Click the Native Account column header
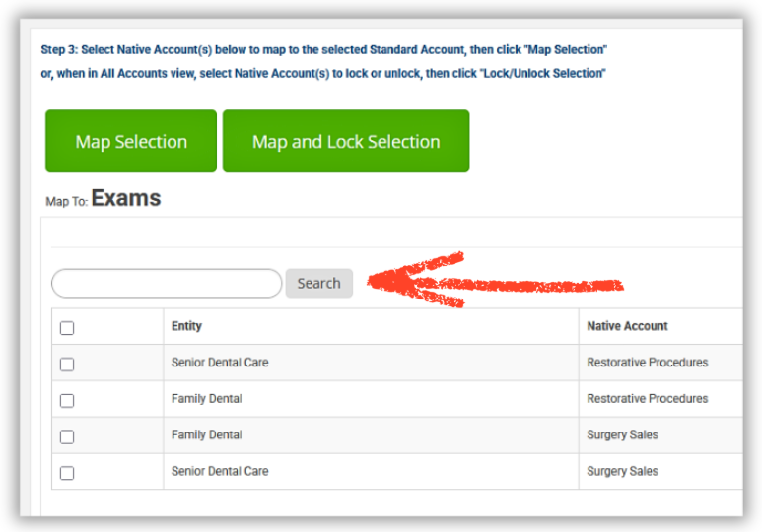The image size is (762, 532). 627,326
